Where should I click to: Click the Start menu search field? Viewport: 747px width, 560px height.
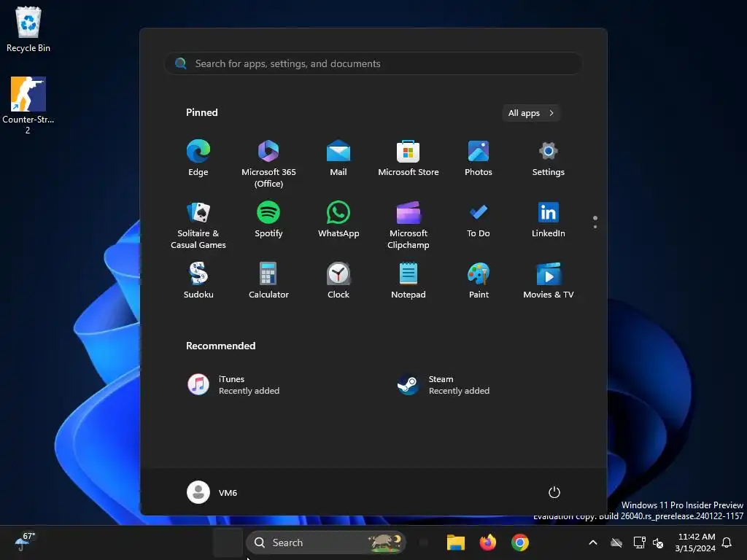point(373,63)
